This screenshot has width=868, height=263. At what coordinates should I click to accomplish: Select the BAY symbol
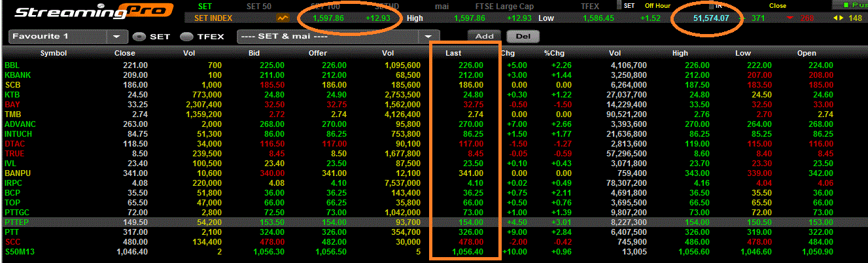12,105
